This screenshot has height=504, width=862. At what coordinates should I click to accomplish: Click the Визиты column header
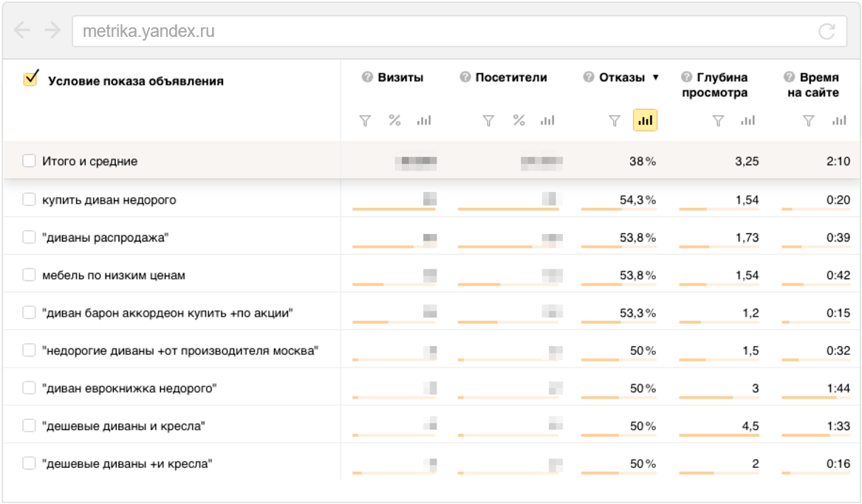coord(400,77)
